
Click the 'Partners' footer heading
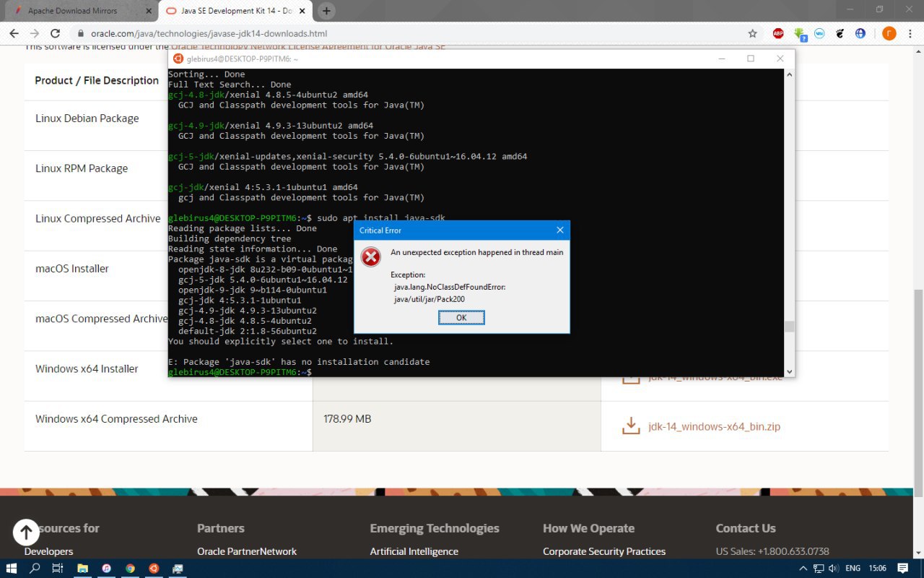click(x=221, y=528)
